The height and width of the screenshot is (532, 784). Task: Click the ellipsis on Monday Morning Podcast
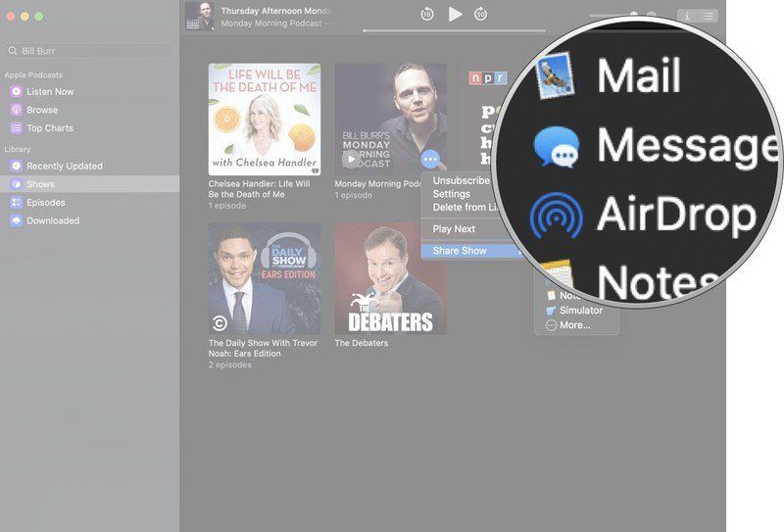pos(429,158)
